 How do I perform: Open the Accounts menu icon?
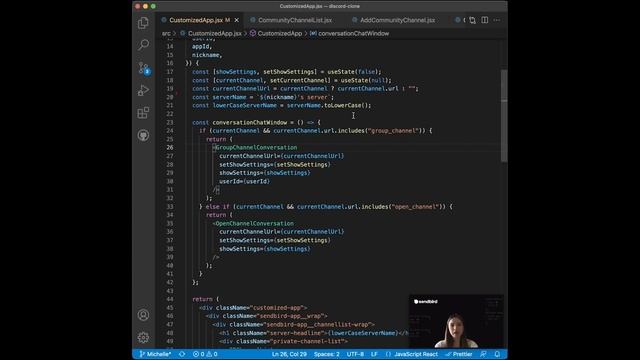pyautogui.click(x=143, y=315)
